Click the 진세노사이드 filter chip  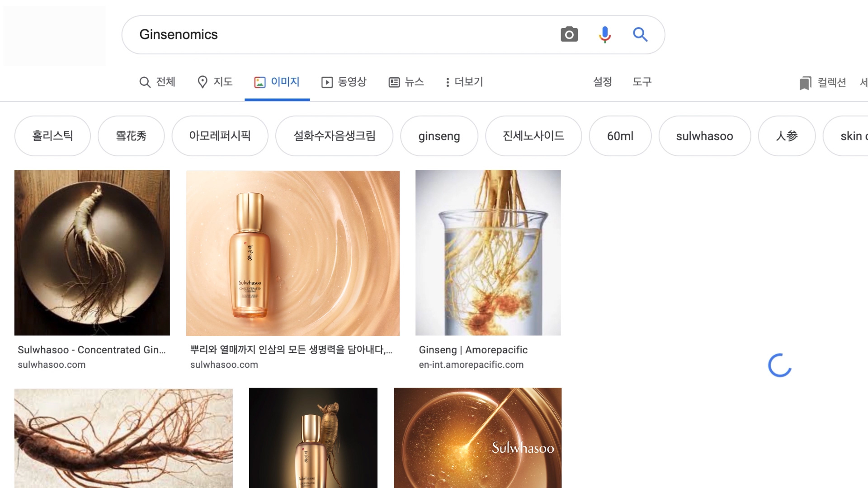tap(533, 136)
